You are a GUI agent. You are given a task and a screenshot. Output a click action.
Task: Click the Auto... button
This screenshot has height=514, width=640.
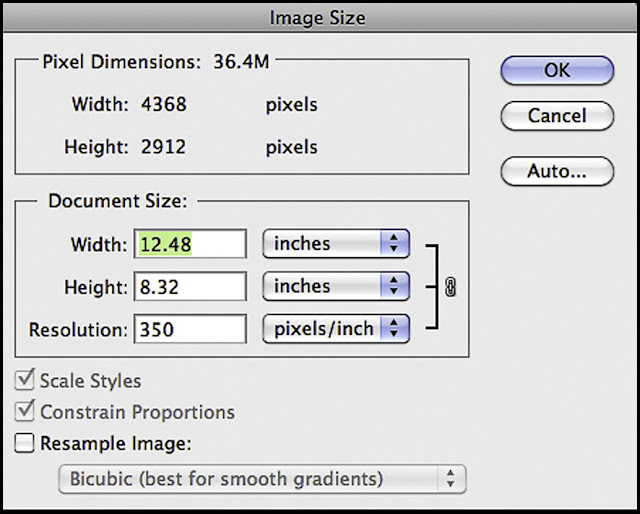coord(556,171)
